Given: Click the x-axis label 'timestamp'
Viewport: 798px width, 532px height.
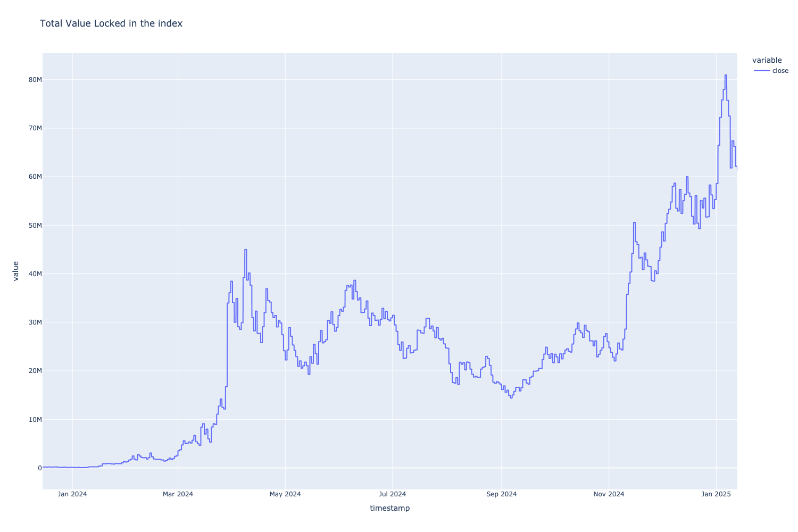Looking at the screenshot, I should 390,508.
